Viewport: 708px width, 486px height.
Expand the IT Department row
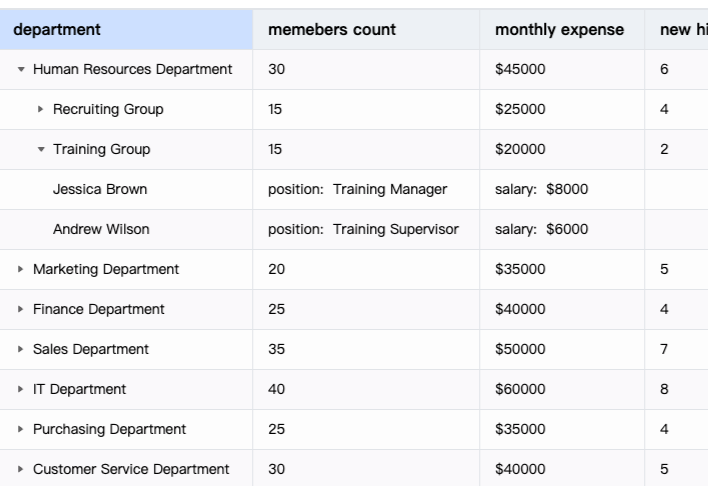(x=21, y=389)
